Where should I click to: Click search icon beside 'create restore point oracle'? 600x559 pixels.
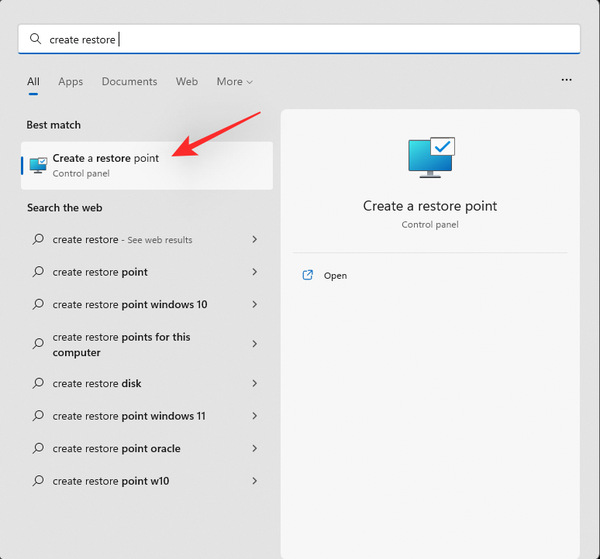[38, 449]
